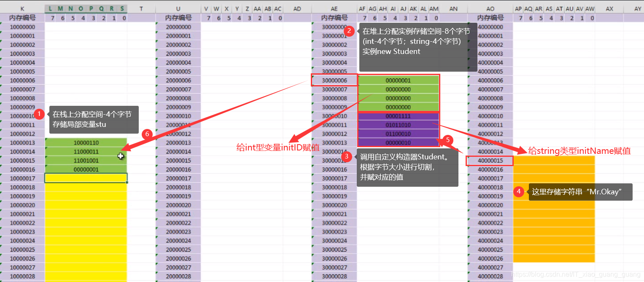Image resolution: width=644 pixels, height=282 pixels.
Task: Click the 内存编号 header cell in column K
Action: [x=22, y=18]
